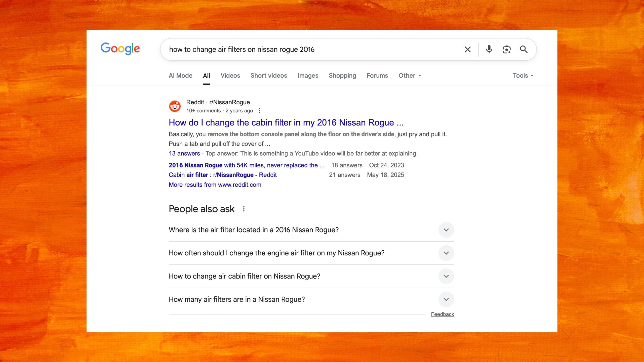Select the All results tab
Viewport: 644px width, 362px height.
tap(207, 76)
